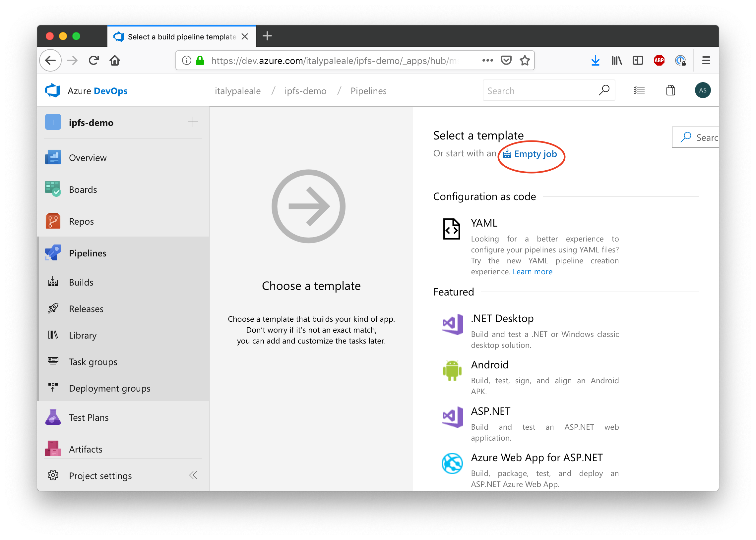Bookmark this page with star icon
This screenshot has width=756, height=540.
pyautogui.click(x=525, y=61)
